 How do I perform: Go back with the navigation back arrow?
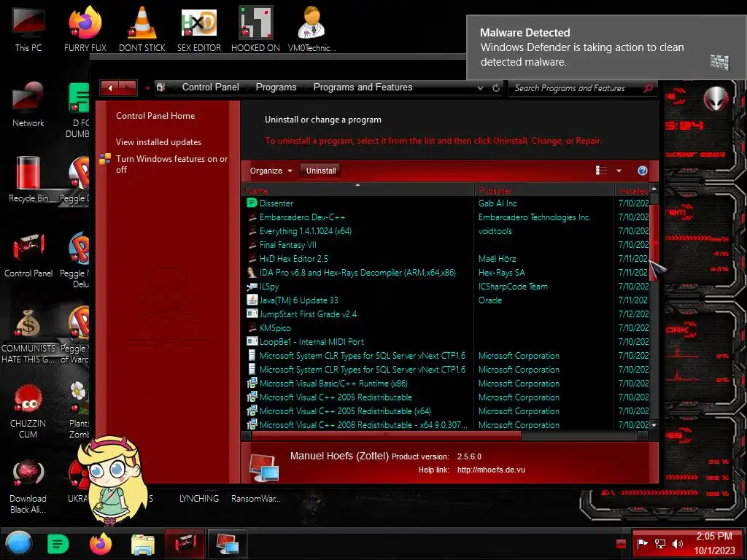tap(110, 87)
